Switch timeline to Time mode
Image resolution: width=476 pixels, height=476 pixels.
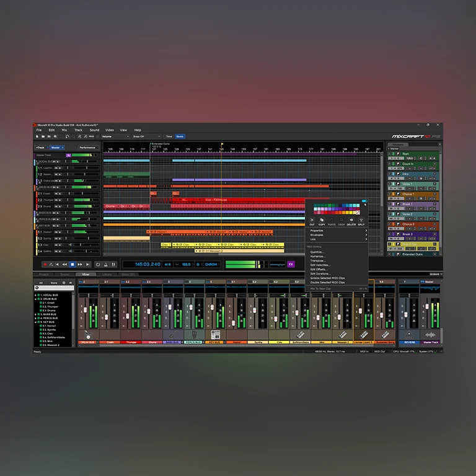tap(169, 136)
